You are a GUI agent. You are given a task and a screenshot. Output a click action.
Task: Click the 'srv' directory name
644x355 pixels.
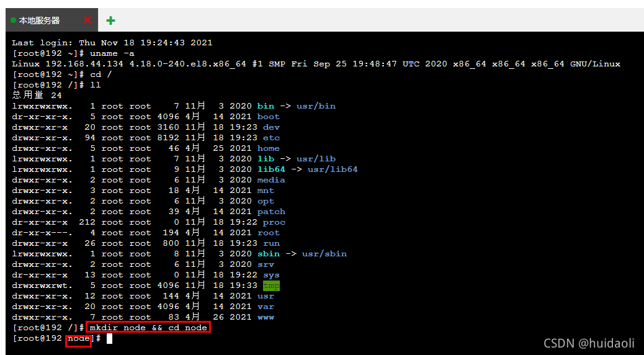tap(266, 264)
